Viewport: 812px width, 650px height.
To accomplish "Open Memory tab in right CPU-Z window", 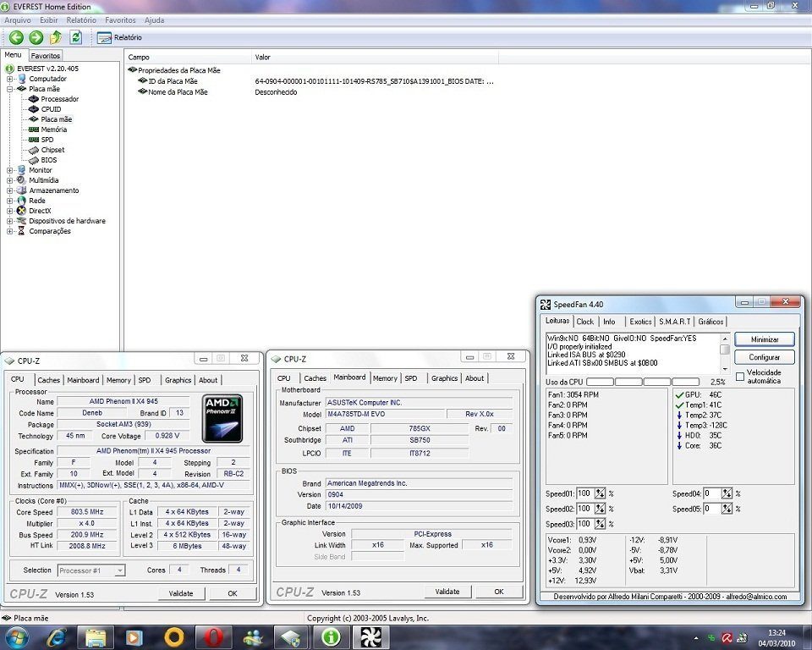I will [x=386, y=378].
